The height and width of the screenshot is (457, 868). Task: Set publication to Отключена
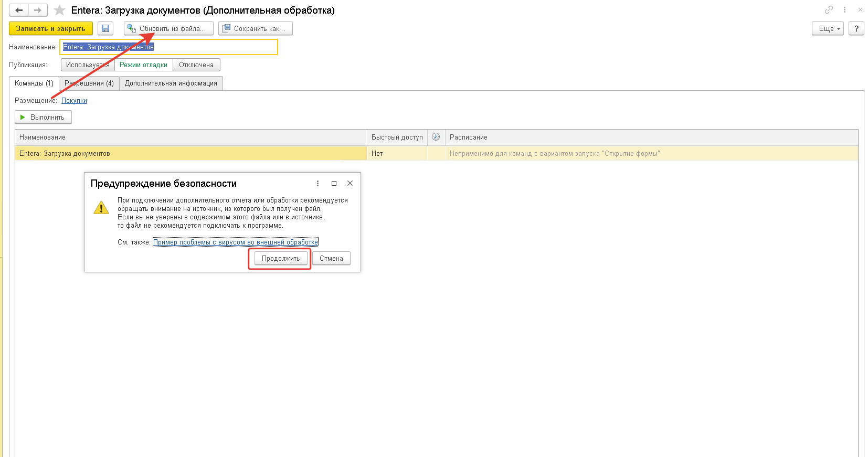click(196, 65)
